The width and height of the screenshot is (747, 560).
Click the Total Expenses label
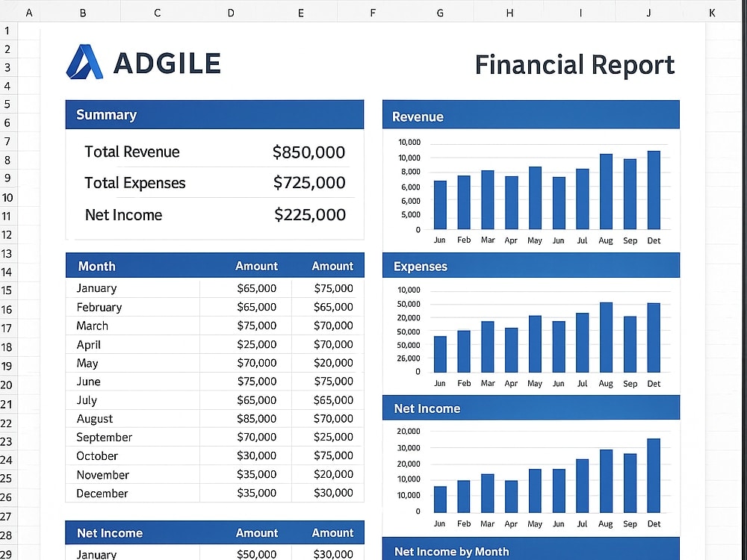134,183
